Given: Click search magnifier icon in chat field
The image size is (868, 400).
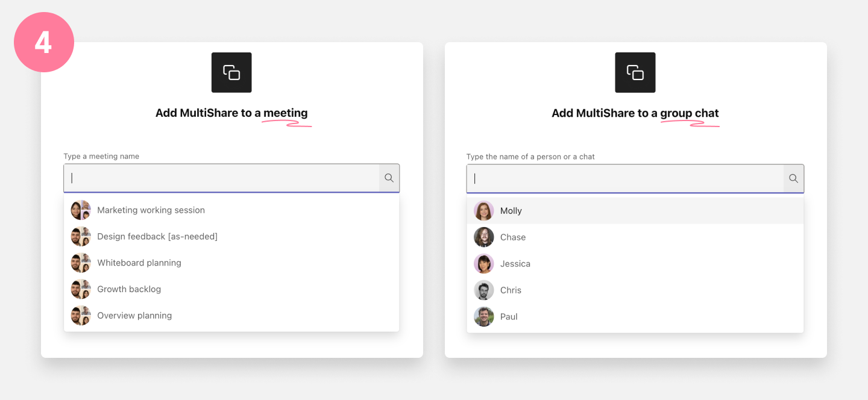Looking at the screenshot, I should (793, 178).
